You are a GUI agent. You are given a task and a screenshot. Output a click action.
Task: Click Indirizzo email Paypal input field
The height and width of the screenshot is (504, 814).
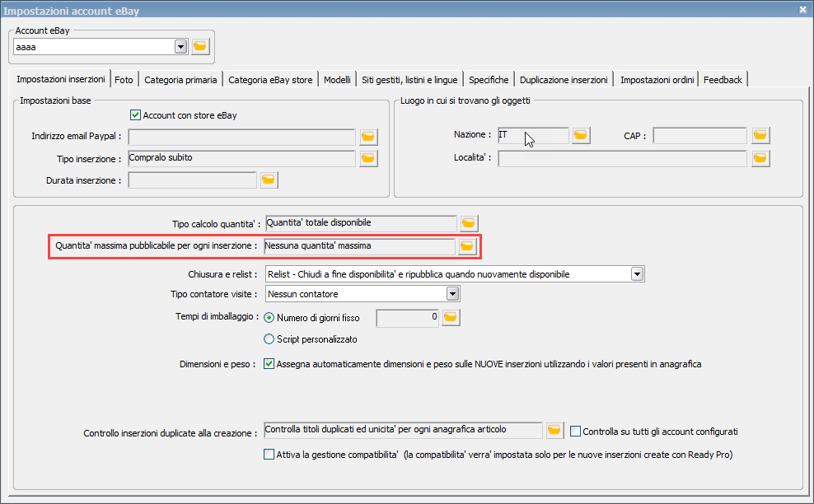tap(242, 137)
